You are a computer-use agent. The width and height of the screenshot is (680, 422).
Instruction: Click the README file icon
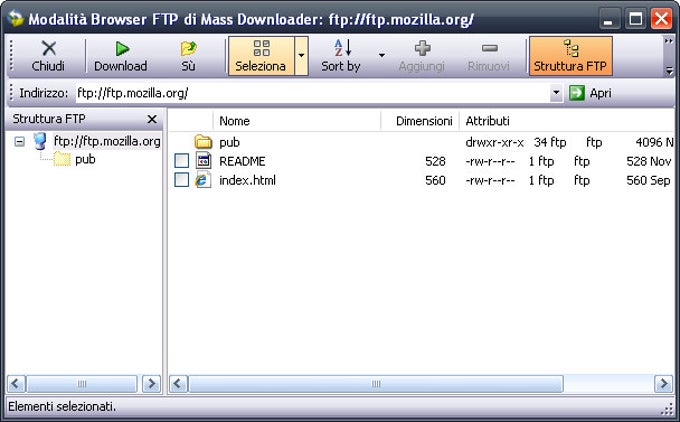click(203, 161)
